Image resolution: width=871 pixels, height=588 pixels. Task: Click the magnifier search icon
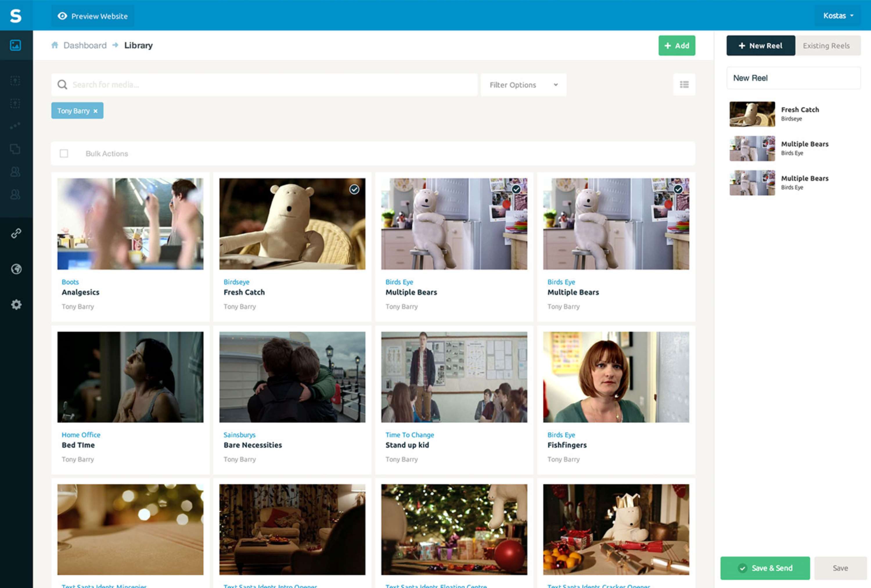62,85
